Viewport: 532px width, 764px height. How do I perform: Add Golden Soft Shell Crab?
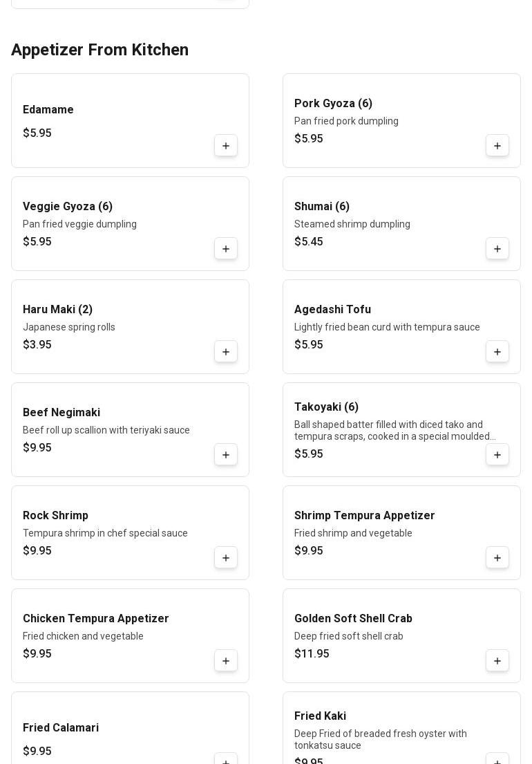[497, 661]
